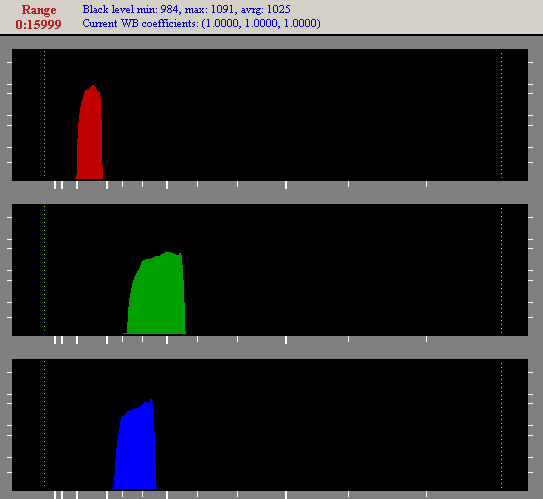Image resolution: width=543 pixels, height=499 pixels.
Task: Click rightmost tick mark under green panel
Action: (426, 339)
